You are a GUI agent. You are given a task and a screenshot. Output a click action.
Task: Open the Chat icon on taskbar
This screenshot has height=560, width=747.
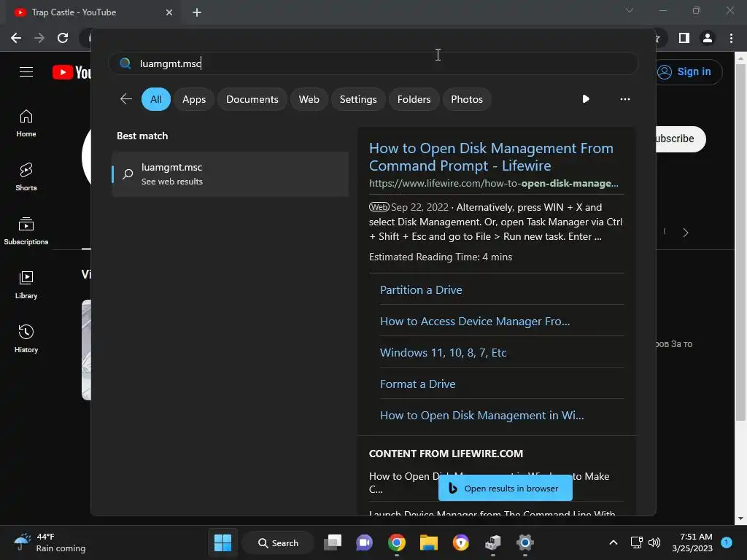365,542
